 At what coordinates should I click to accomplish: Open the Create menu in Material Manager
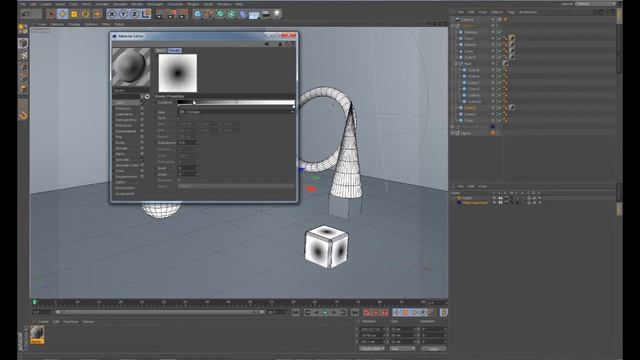43,322
